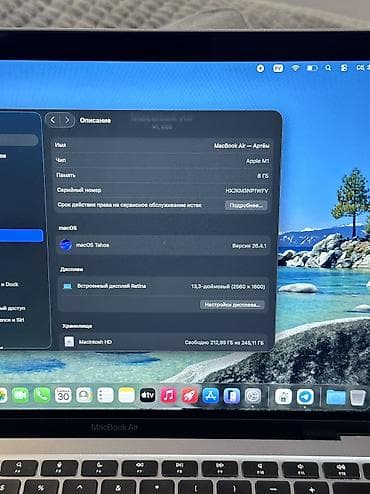Click the built-in Retina display icon
The height and width of the screenshot is (494, 370).
[68, 286]
